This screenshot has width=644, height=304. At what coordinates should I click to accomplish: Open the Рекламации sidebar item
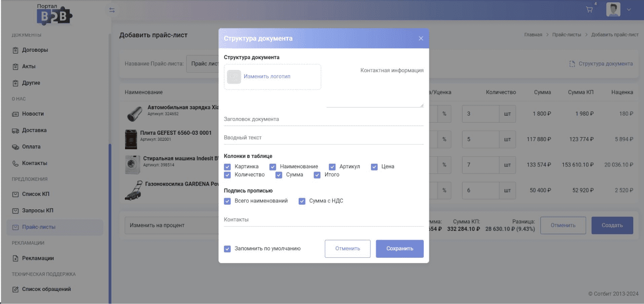[x=38, y=258]
